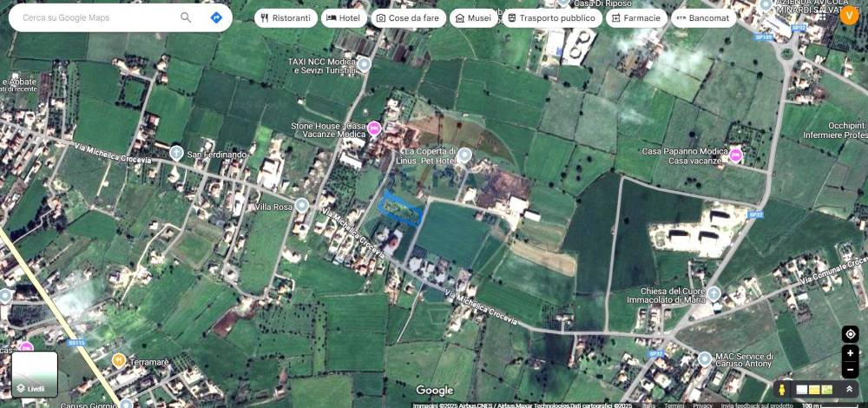
Task: Open the user account avatar menu
Action: (849, 15)
